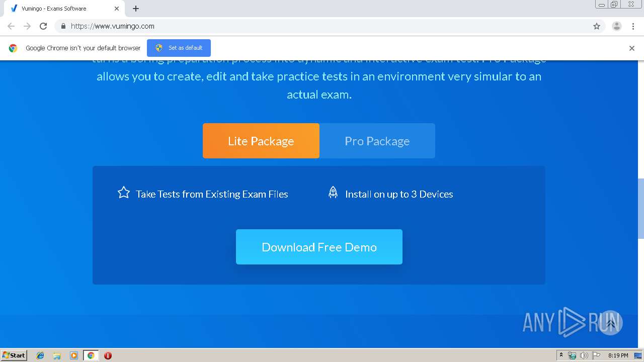Viewport: 644px width, 362px height.
Task: Open a new browser tab
Action: click(136, 9)
